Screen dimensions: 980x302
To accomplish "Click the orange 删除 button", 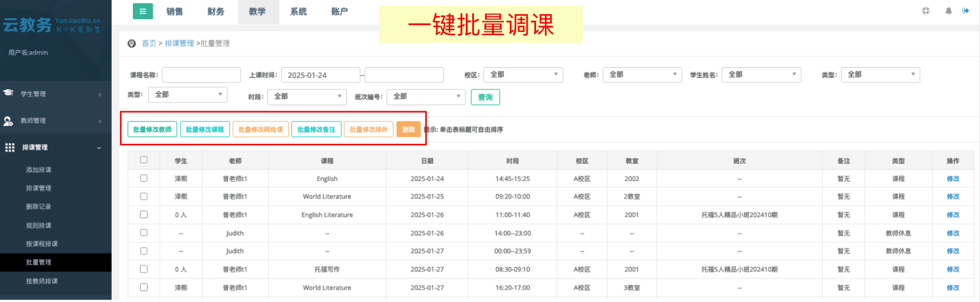I will click(408, 129).
